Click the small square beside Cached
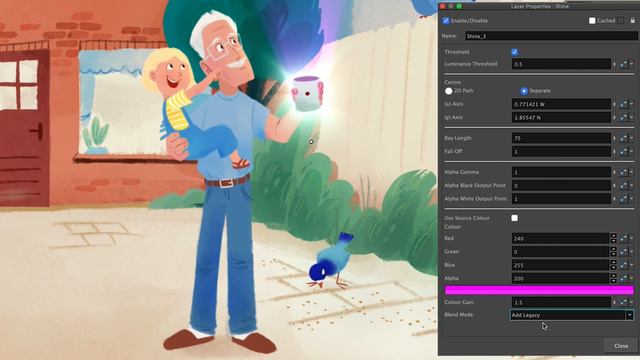This screenshot has height=360, width=640. [621, 20]
